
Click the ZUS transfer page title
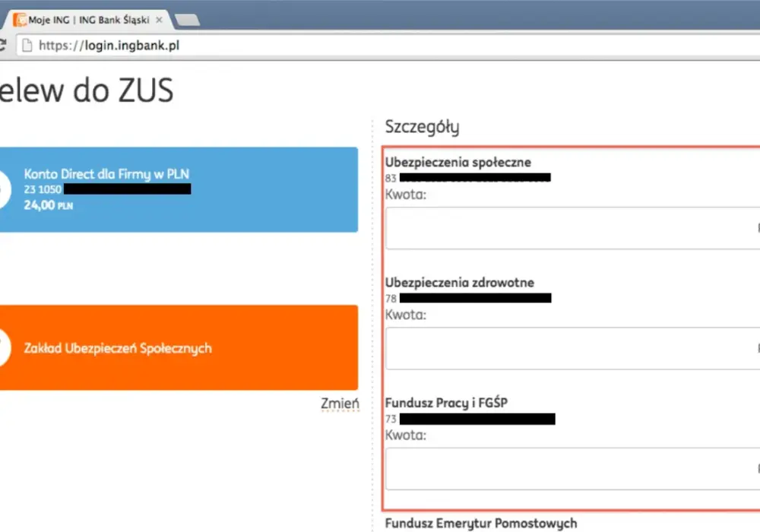87,90
